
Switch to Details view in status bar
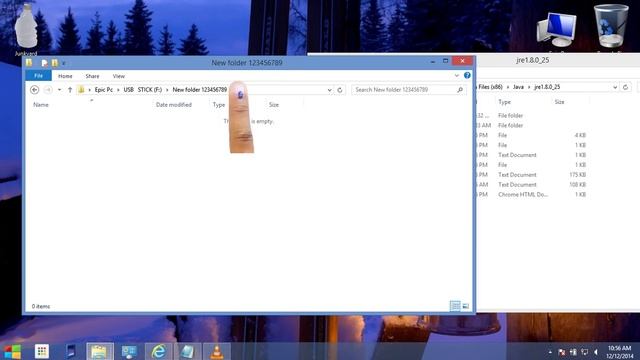click(455, 306)
